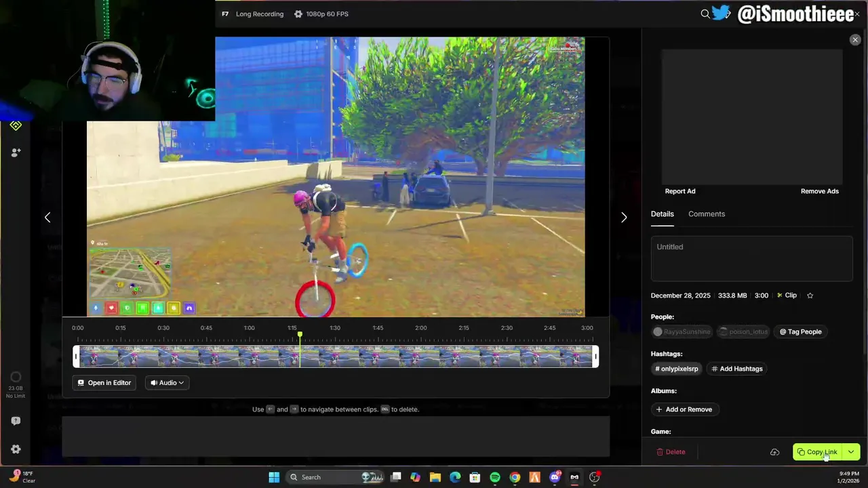Open the help question mark sidebar icon
The height and width of the screenshot is (488, 868).
(x=16, y=421)
